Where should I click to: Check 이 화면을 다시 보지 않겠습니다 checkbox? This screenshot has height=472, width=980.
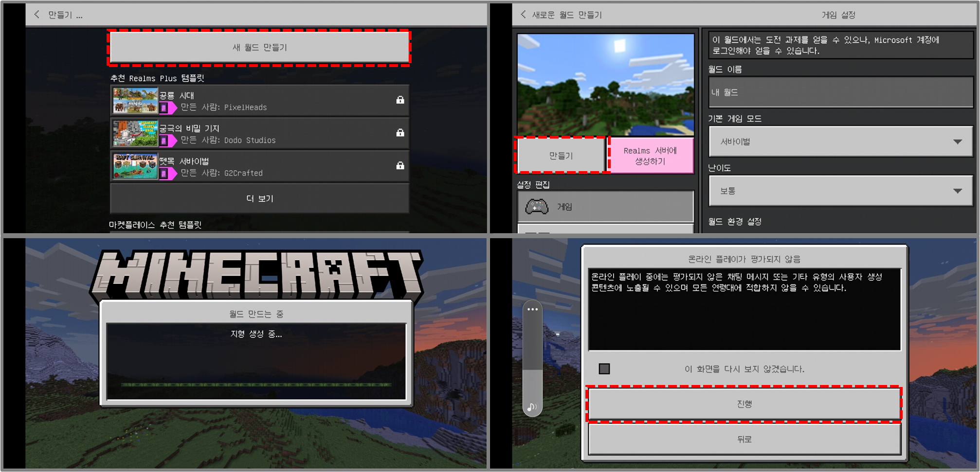coord(604,369)
